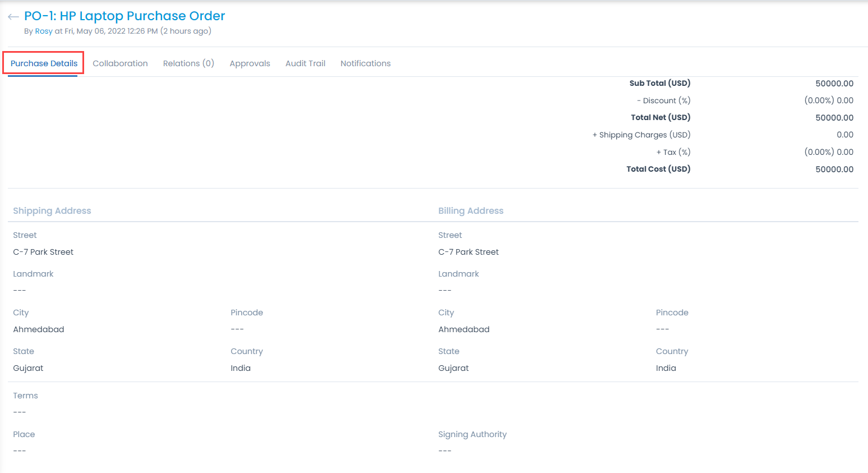Select the Terms placeholder dashes
The width and height of the screenshot is (868, 473).
coord(19,411)
